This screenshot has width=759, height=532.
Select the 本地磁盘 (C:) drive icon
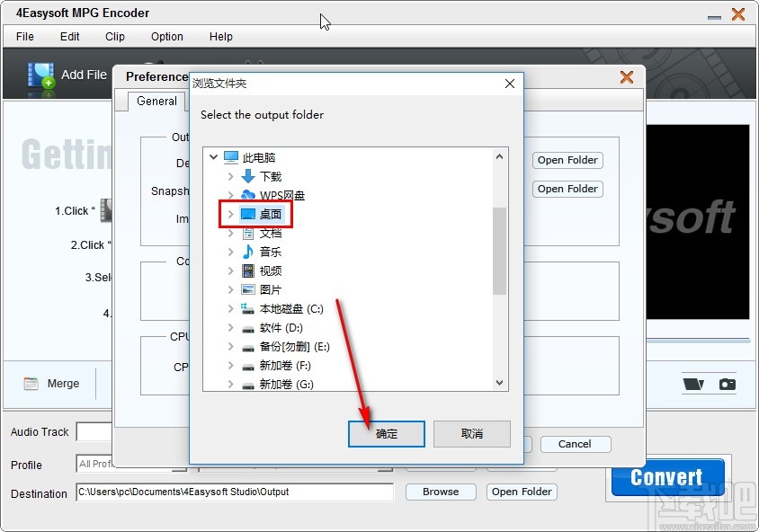click(x=248, y=308)
